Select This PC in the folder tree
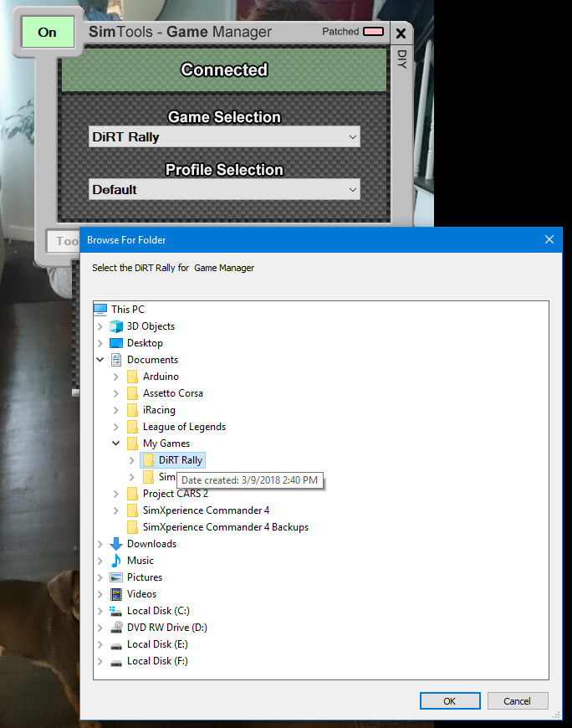The height and width of the screenshot is (728, 572). 128,310
